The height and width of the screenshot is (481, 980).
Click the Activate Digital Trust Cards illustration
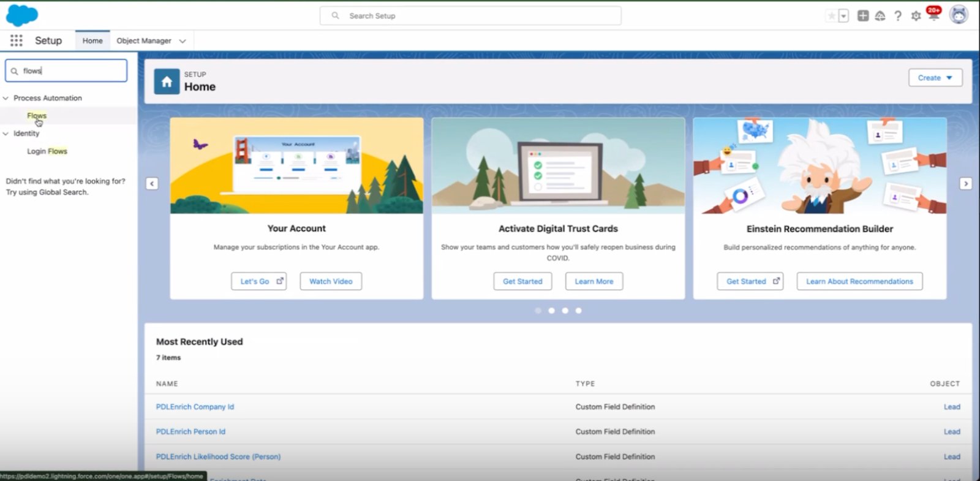click(x=558, y=165)
